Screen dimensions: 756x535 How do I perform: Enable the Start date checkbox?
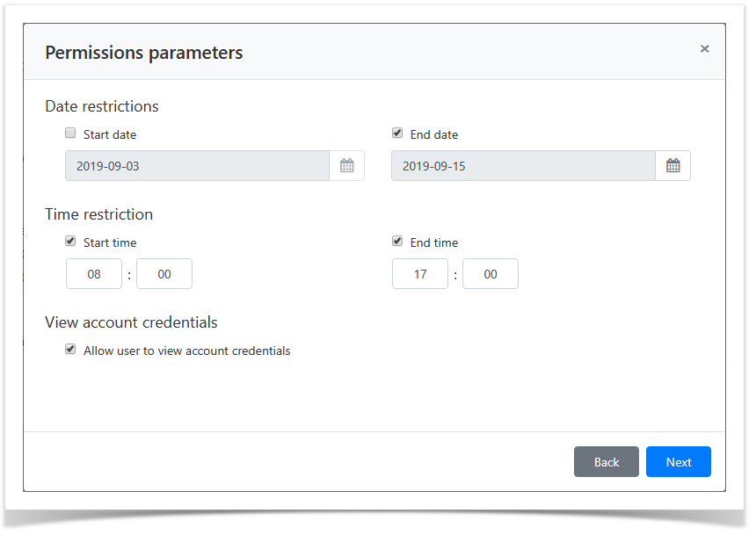click(x=70, y=134)
